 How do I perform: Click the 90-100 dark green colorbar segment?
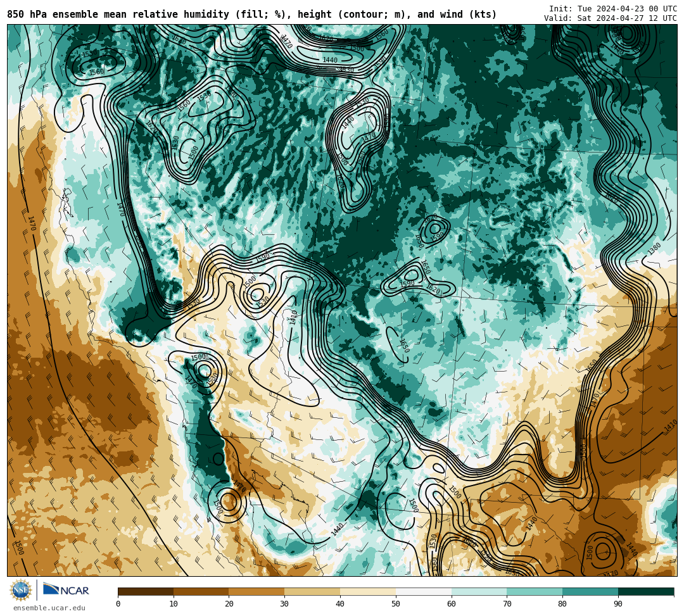coord(646,591)
